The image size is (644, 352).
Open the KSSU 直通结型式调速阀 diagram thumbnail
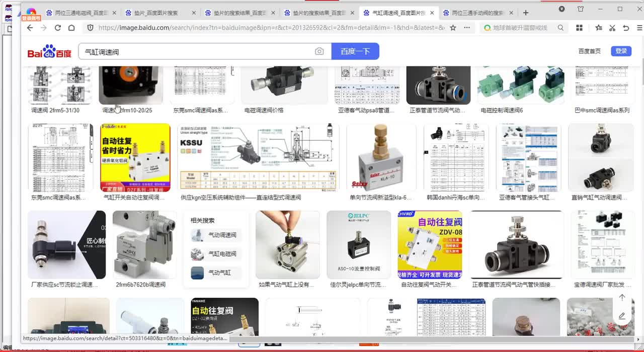258,157
